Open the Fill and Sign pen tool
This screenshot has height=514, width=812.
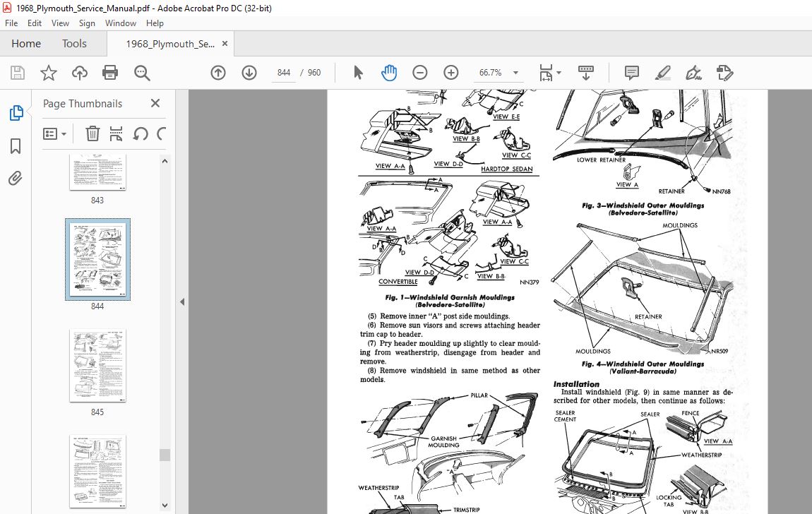(x=693, y=73)
